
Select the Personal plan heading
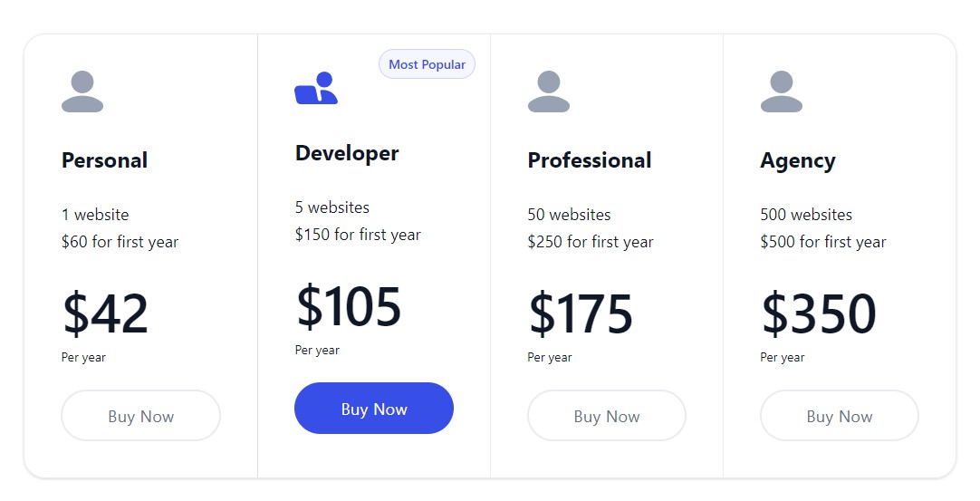tap(104, 160)
